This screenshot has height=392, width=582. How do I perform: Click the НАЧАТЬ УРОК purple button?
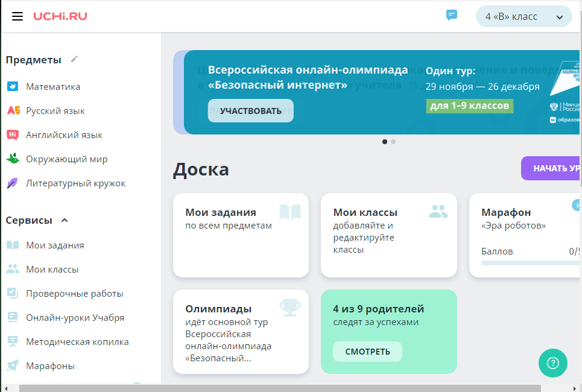551,168
